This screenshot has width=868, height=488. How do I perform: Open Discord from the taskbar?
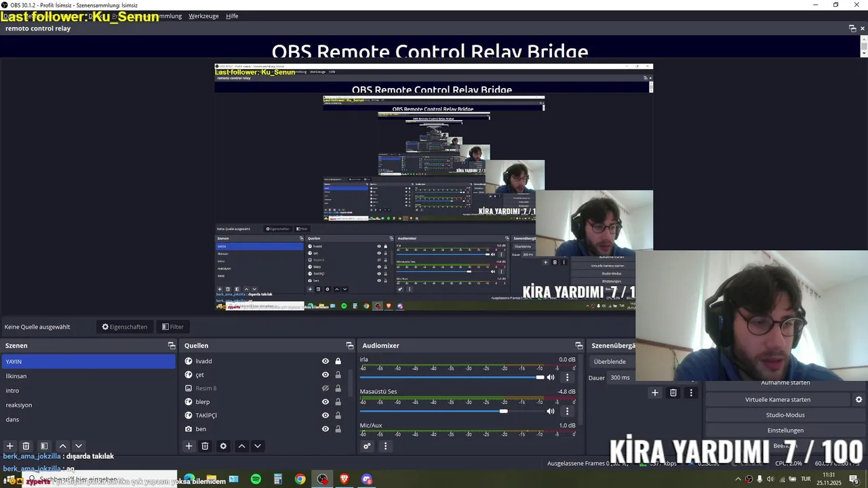[x=367, y=479]
